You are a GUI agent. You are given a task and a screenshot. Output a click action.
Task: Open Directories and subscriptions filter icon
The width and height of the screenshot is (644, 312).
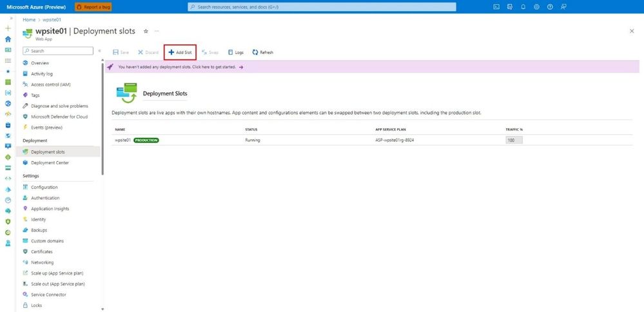510,7
